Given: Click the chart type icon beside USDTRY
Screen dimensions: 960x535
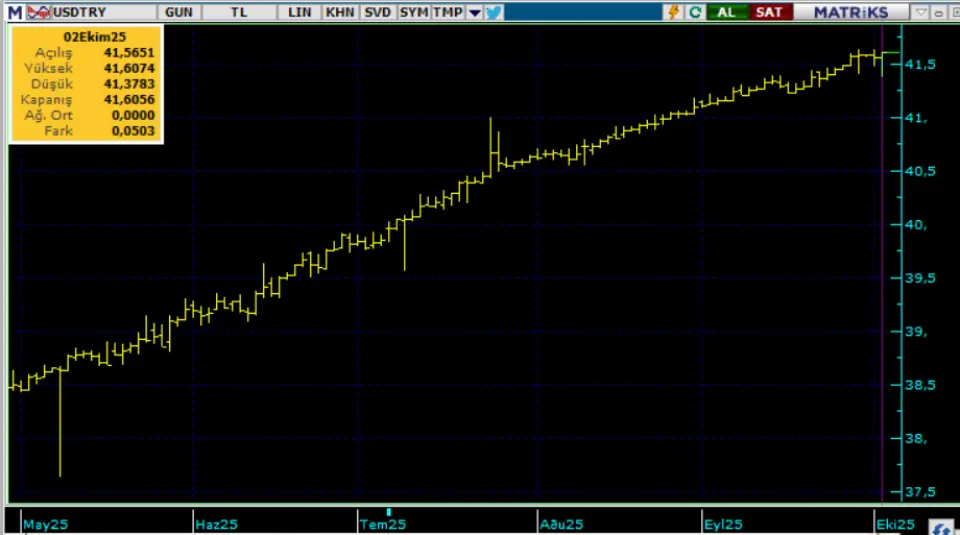Looking at the screenshot, I should pos(38,12).
